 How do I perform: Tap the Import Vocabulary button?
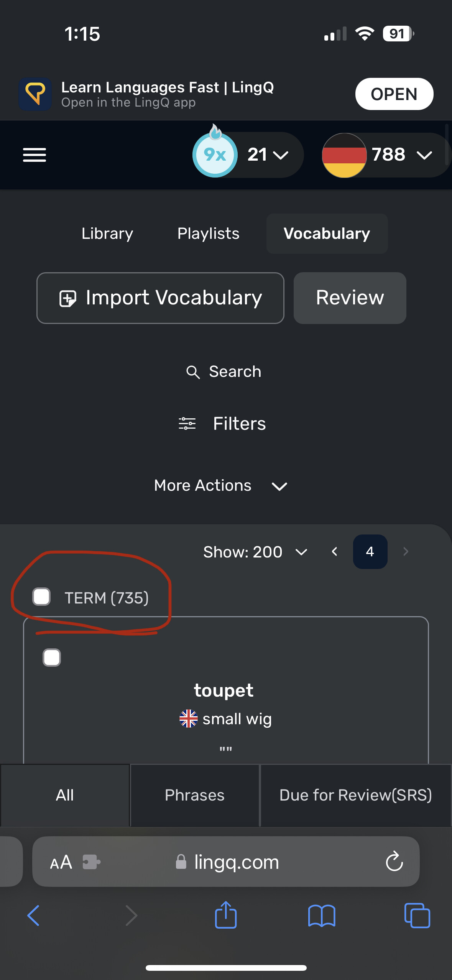click(160, 298)
